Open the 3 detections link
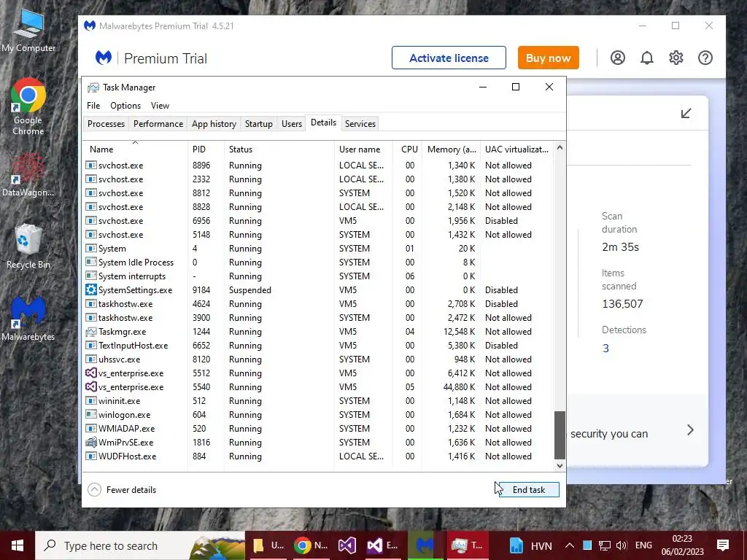This screenshot has width=747, height=560. tap(605, 348)
